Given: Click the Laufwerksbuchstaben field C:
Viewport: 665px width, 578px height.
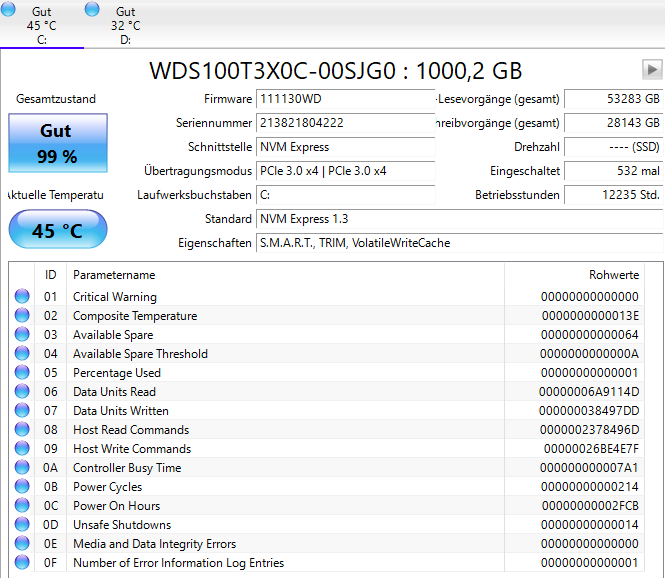Looking at the screenshot, I should (x=346, y=195).
